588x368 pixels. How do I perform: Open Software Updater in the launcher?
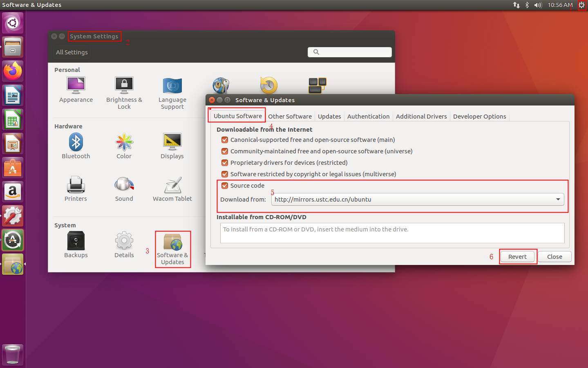13,240
